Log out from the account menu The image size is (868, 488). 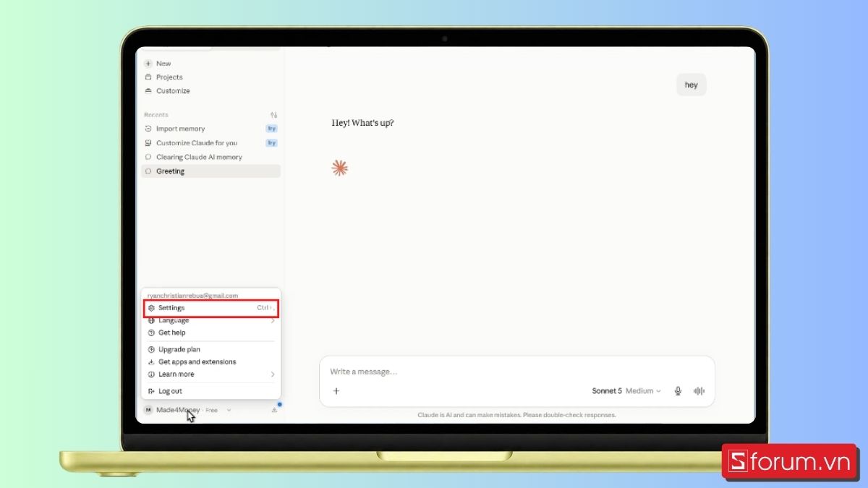coord(210,391)
